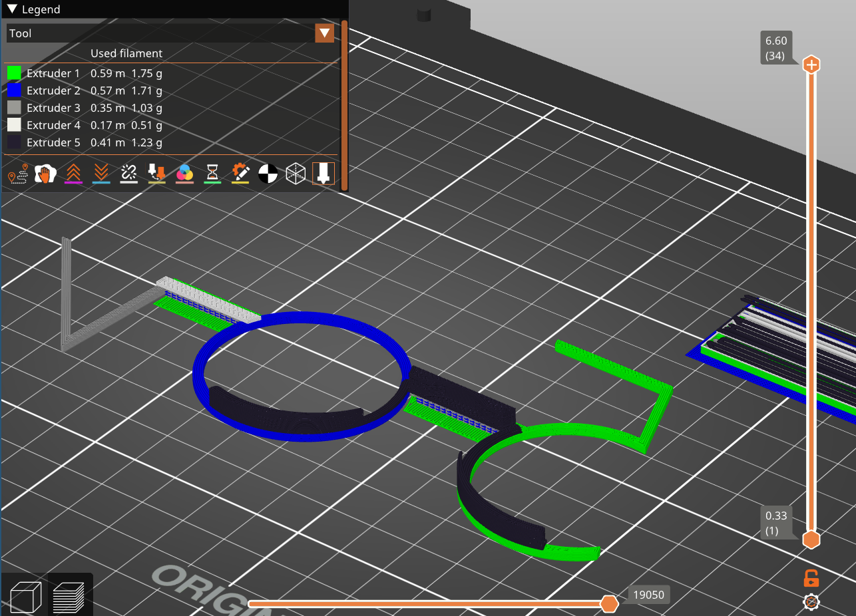
Task: Click top layer slider thumb with plus
Action: 811,65
